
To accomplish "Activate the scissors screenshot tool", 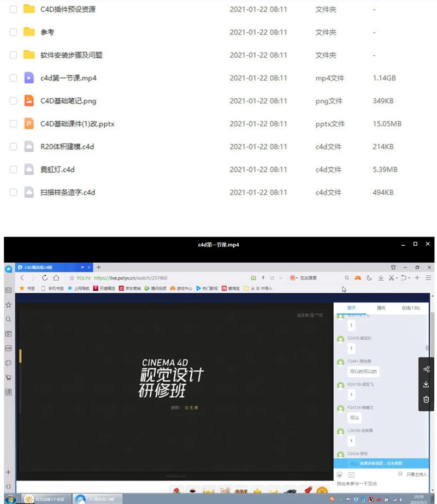I will point(391,278).
